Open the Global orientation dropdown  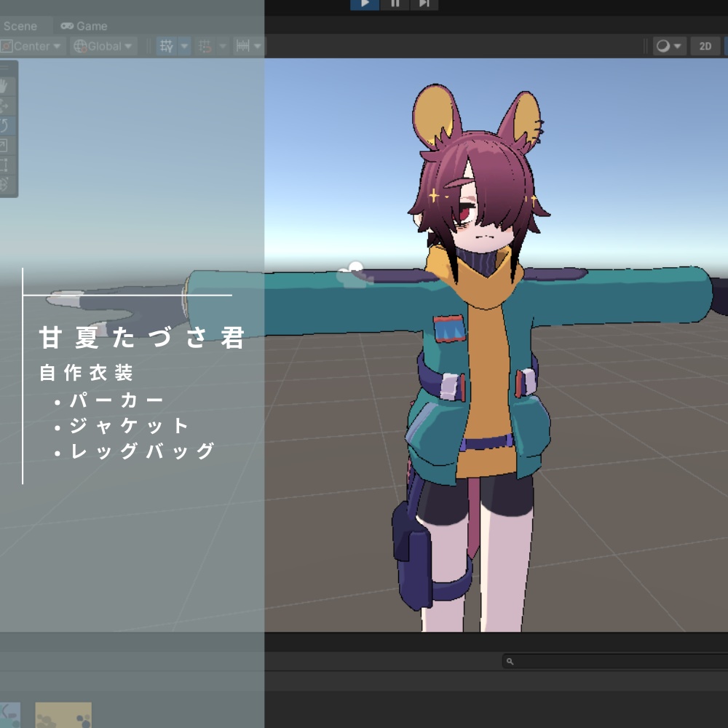pos(102,46)
